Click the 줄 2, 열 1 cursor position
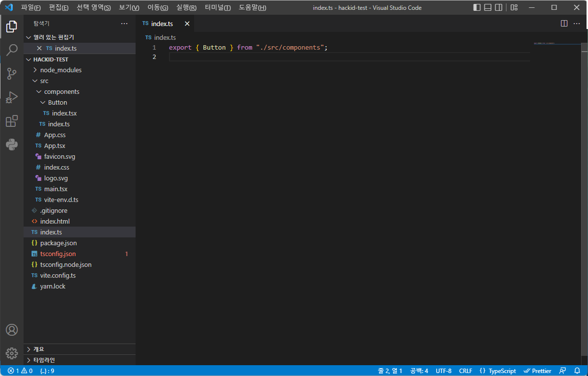 click(x=390, y=371)
